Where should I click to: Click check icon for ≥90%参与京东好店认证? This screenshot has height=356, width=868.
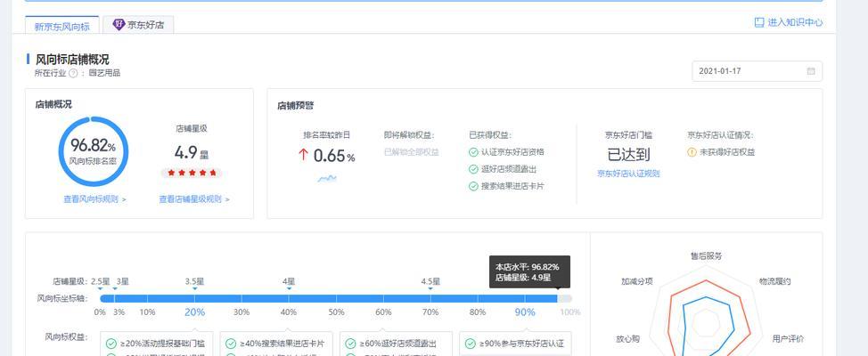tap(470, 344)
